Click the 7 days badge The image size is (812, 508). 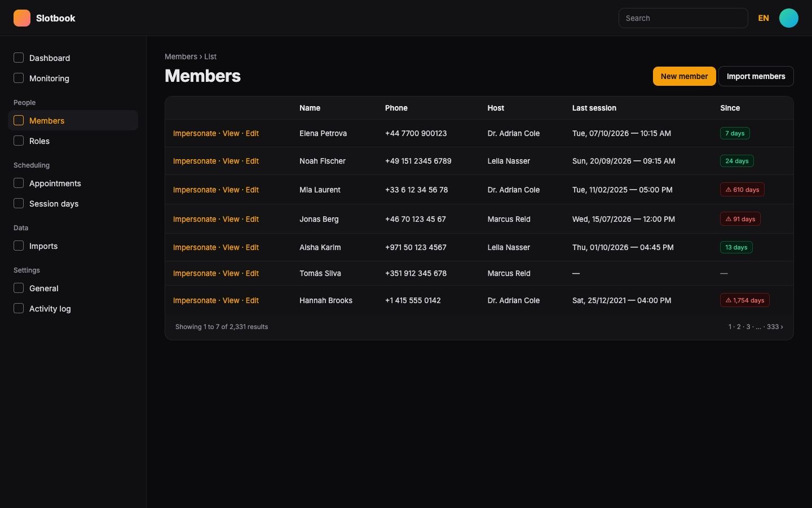coord(735,133)
